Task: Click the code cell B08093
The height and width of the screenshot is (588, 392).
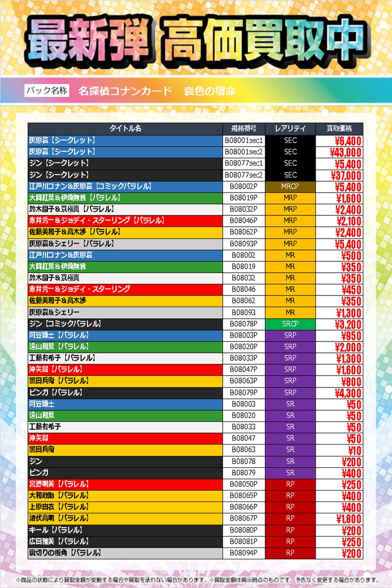Action: (x=244, y=312)
